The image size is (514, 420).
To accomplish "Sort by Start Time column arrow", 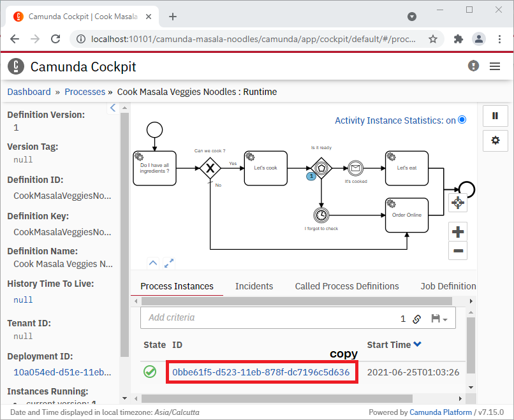I will tap(417, 344).
